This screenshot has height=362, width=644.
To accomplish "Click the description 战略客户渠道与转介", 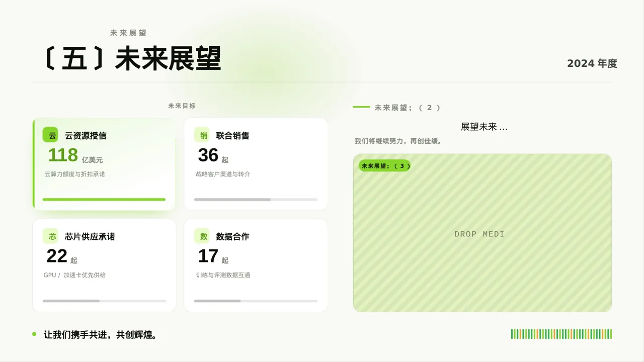I will (223, 174).
